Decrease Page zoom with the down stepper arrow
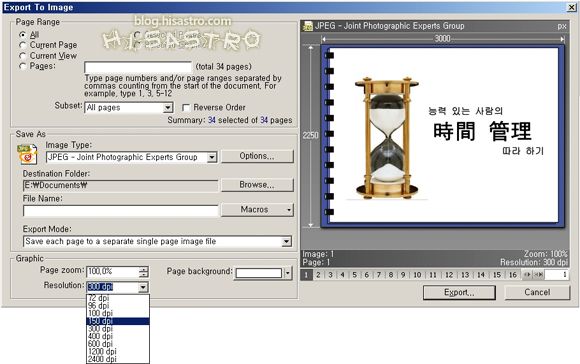 point(144,274)
